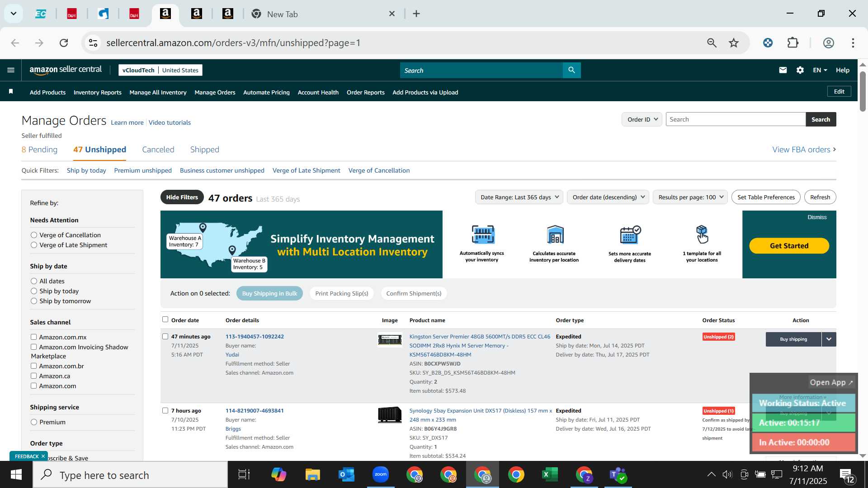Click the Refresh button
The height and width of the screenshot is (488, 868).
point(820,197)
